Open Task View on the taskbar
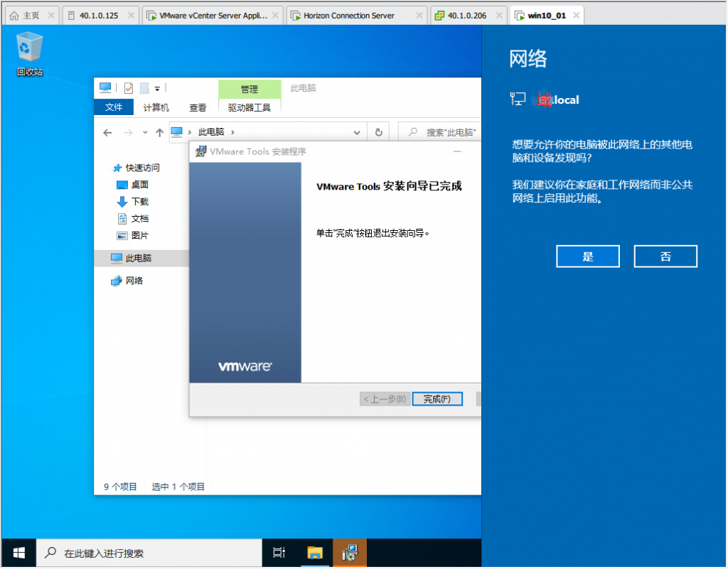The height and width of the screenshot is (569, 728). (279, 553)
